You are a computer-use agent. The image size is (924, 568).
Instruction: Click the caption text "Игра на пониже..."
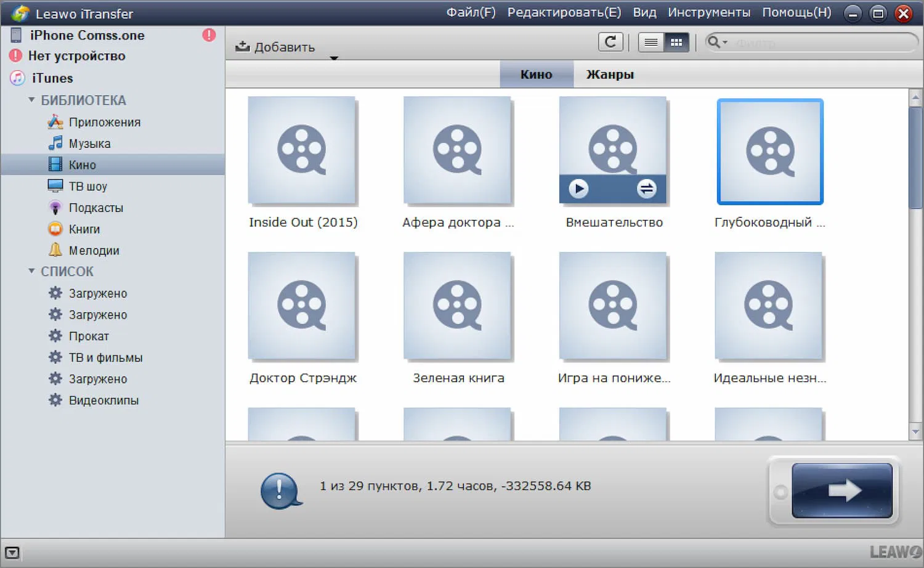click(x=614, y=378)
